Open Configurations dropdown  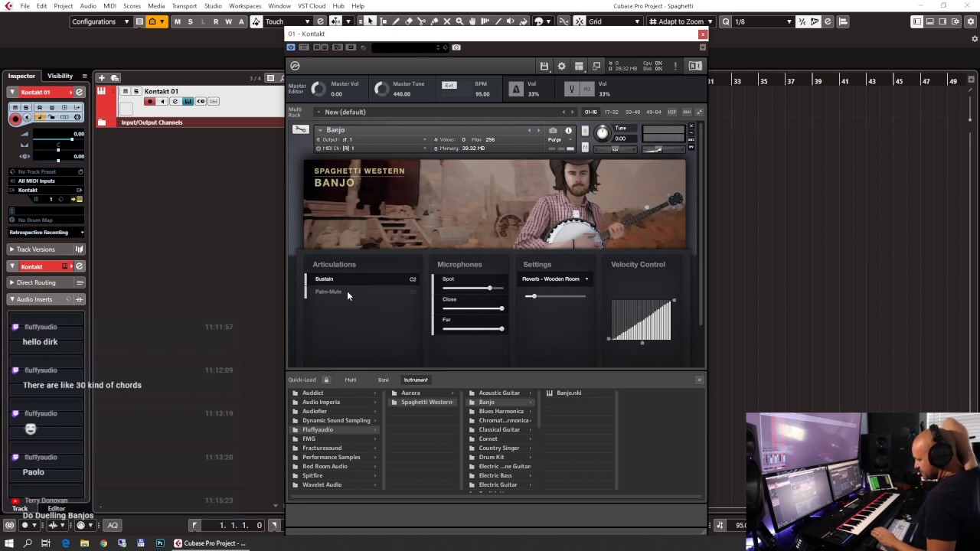[100, 21]
